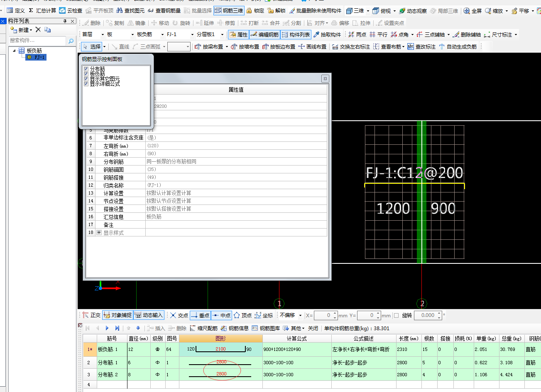Viewport: 541px width, 392px height.
Task: Click 删除辅轴 delete auxiliary axis
Action: click(x=467, y=34)
